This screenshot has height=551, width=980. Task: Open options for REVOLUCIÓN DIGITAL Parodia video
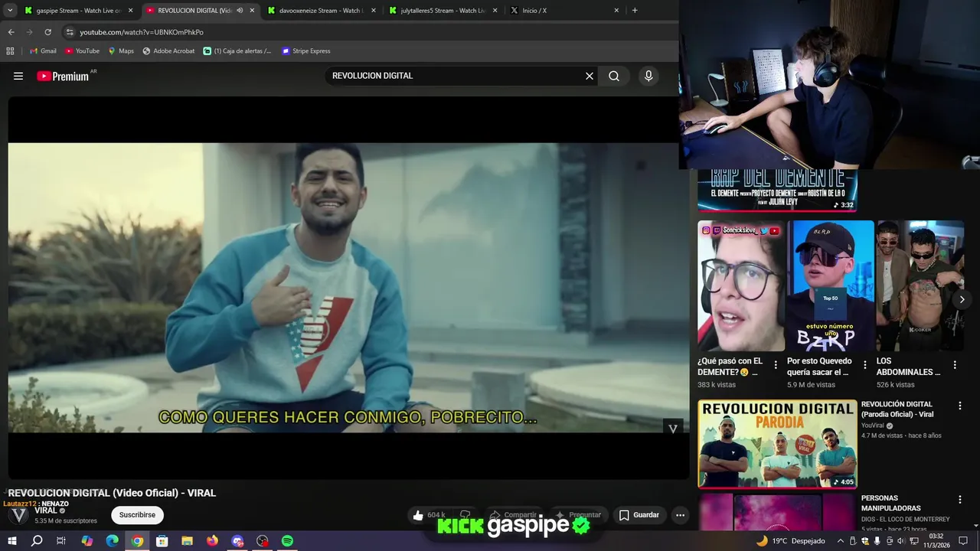click(959, 406)
